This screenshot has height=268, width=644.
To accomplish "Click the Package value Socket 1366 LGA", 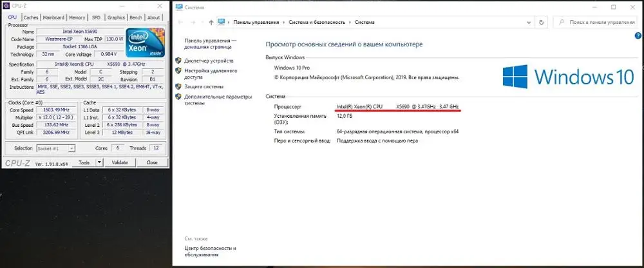I will tap(80, 46).
